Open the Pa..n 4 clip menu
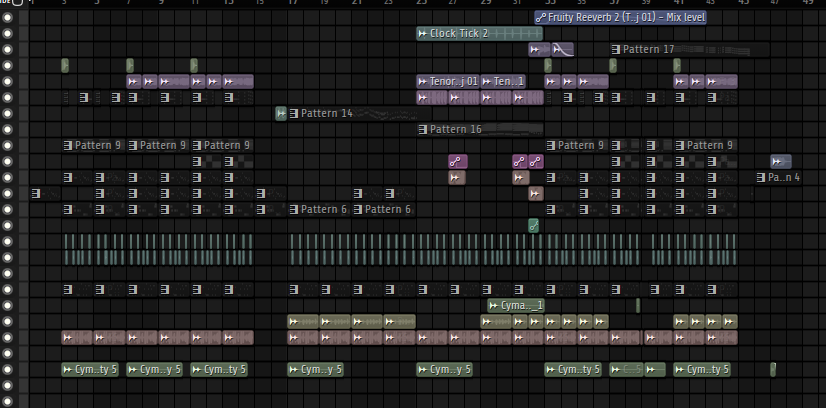Image resolution: width=826 pixels, height=408 pixels. pos(761,177)
